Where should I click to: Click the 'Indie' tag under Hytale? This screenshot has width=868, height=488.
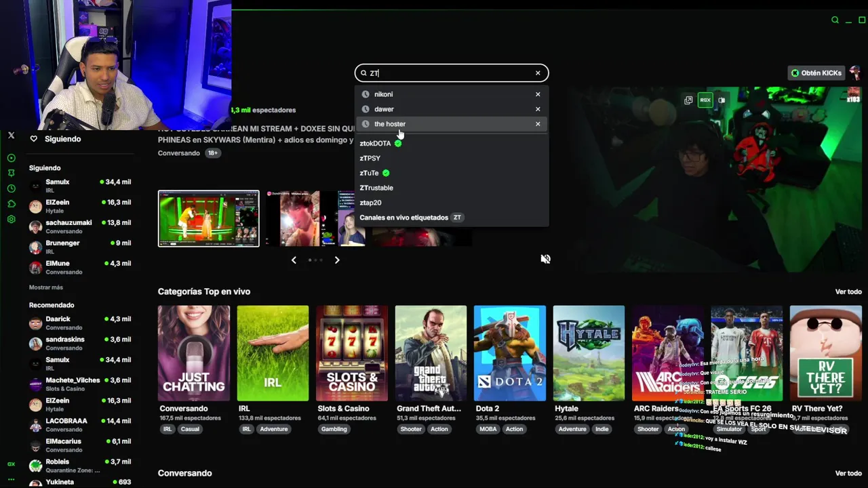[x=602, y=429]
